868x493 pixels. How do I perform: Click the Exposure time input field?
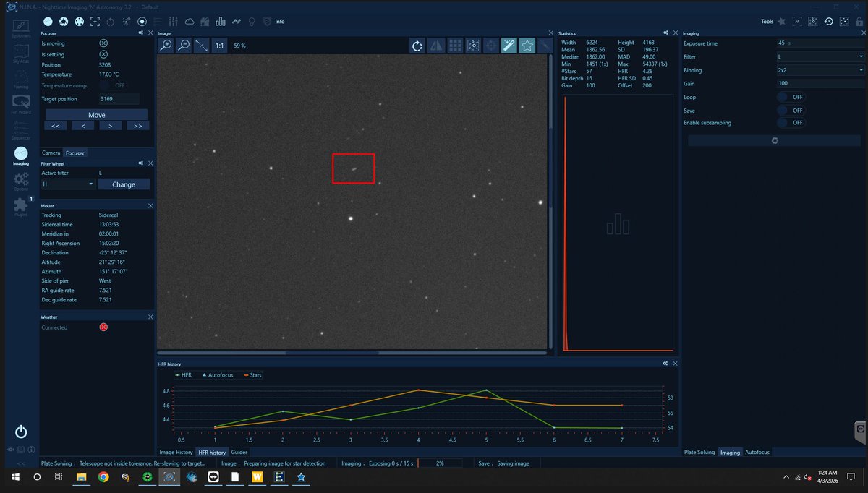click(820, 43)
